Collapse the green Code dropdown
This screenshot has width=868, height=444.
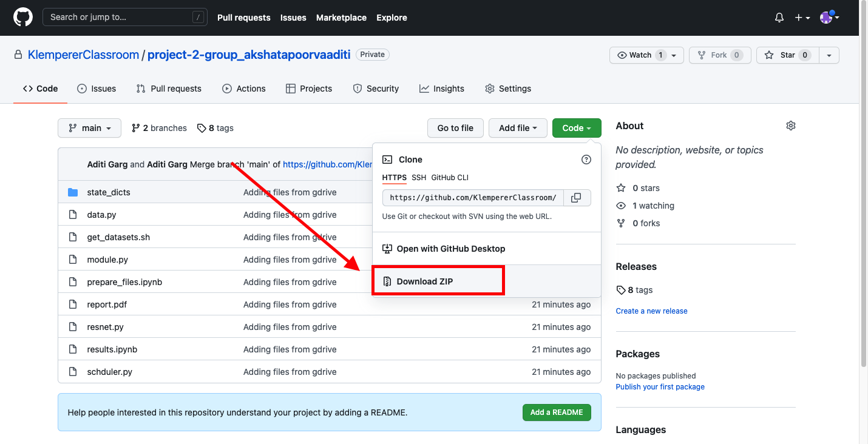pos(577,128)
